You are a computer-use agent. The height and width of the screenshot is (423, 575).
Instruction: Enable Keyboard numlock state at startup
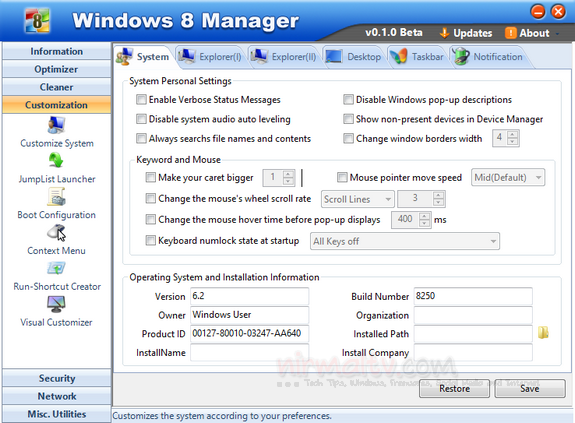pyautogui.click(x=151, y=240)
